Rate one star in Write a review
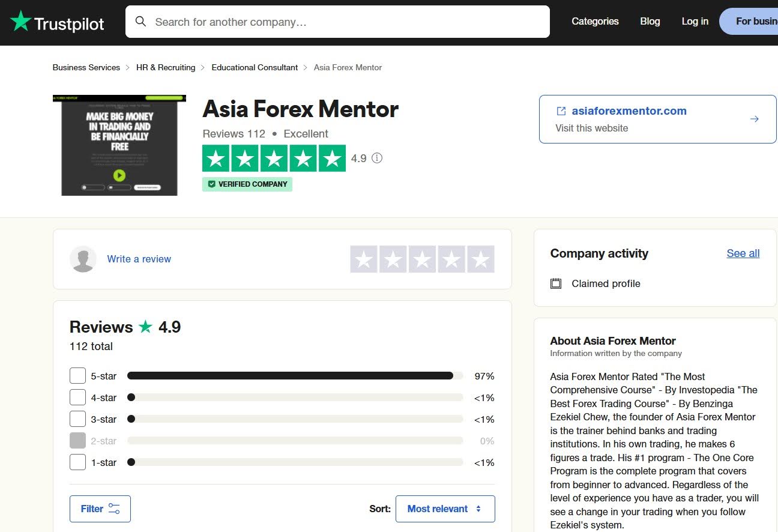The height and width of the screenshot is (532, 778). (x=364, y=259)
